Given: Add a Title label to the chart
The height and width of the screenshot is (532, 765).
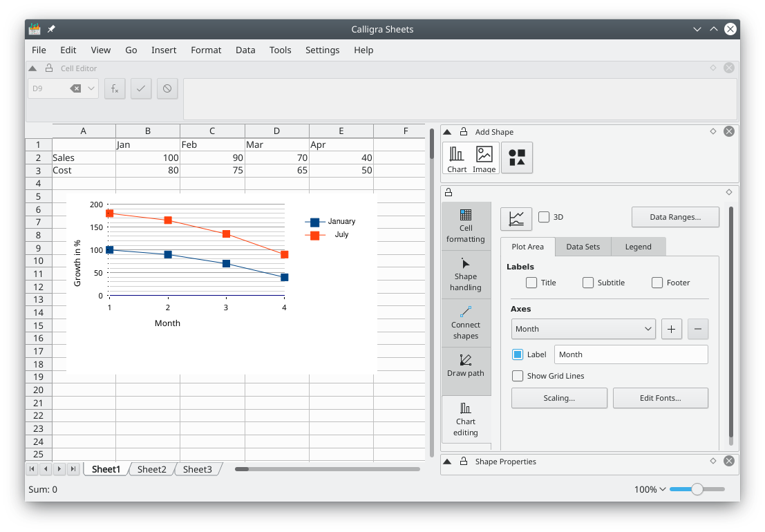Looking at the screenshot, I should tap(531, 282).
